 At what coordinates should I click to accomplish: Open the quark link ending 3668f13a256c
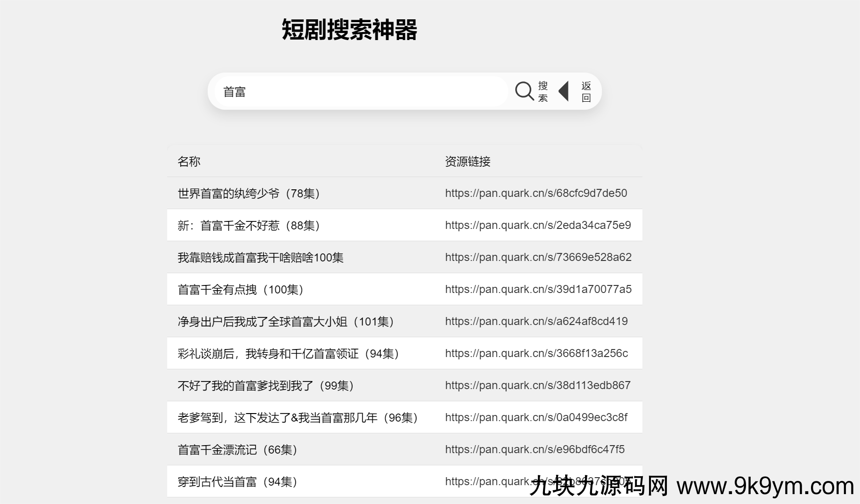[x=536, y=353]
